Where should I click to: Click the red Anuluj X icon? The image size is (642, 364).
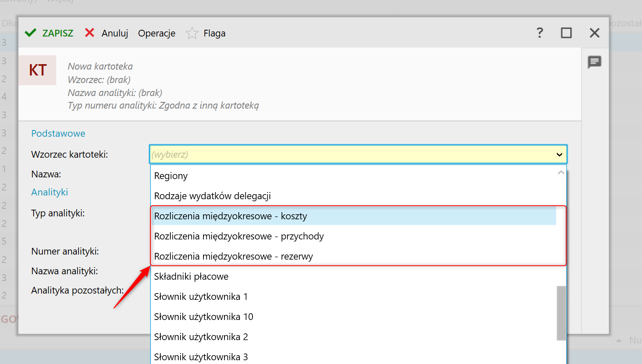tap(89, 33)
